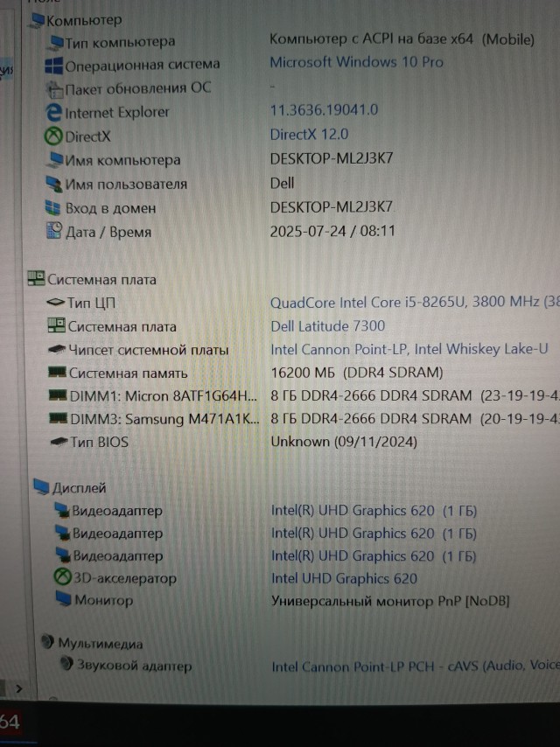Select the Тип ЦП label
The image size is (560, 747).
coord(91,303)
